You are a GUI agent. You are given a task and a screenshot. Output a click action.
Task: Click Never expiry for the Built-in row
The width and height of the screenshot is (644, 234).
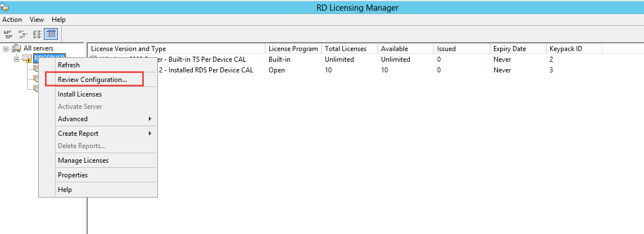click(x=502, y=59)
